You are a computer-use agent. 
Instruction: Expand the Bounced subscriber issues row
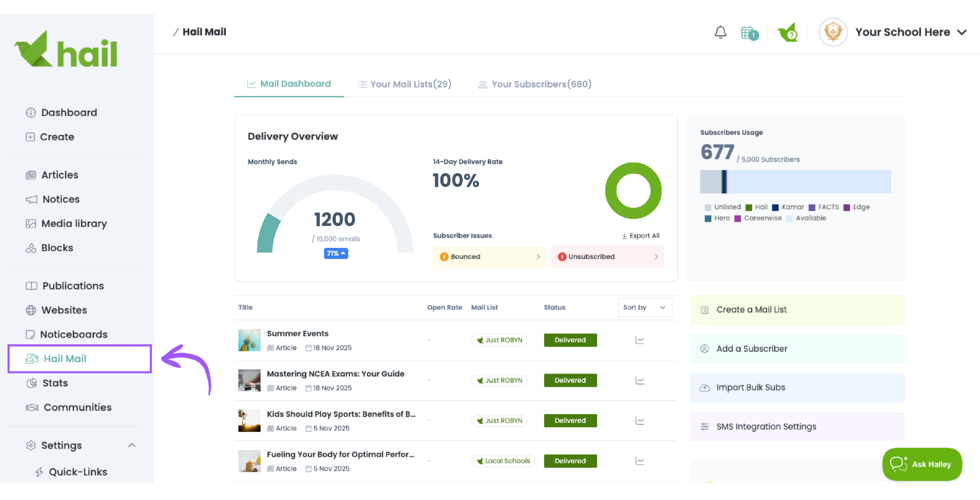click(x=489, y=257)
